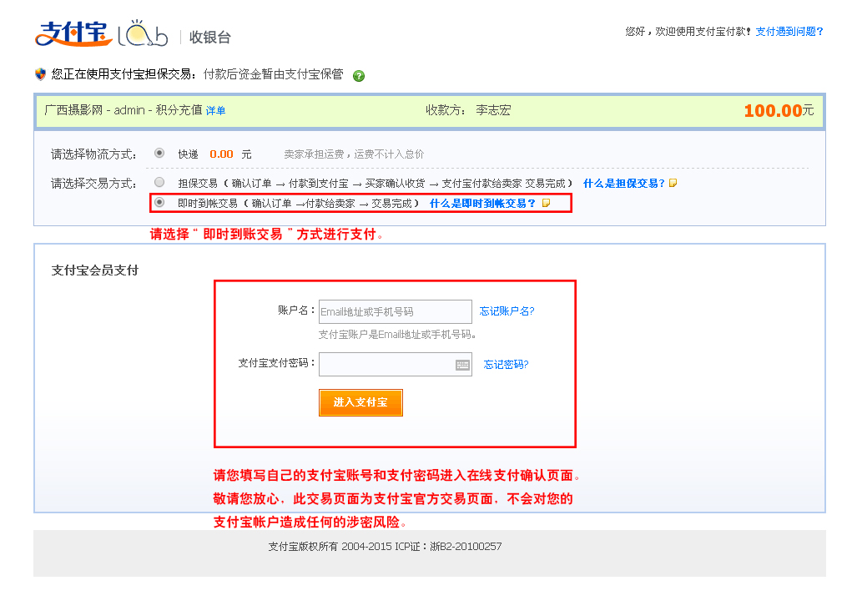Open the 什么是担保交易? link
The width and height of the screenshot is (857, 616).
[x=623, y=184]
